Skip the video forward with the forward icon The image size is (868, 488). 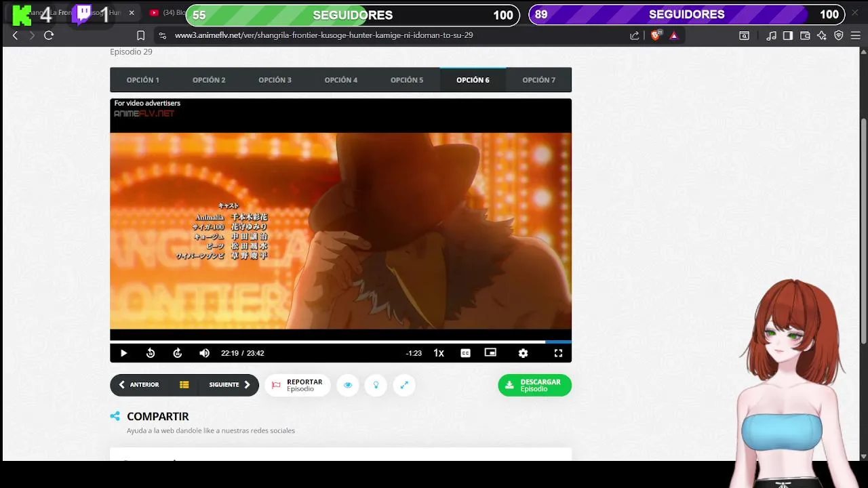point(178,353)
